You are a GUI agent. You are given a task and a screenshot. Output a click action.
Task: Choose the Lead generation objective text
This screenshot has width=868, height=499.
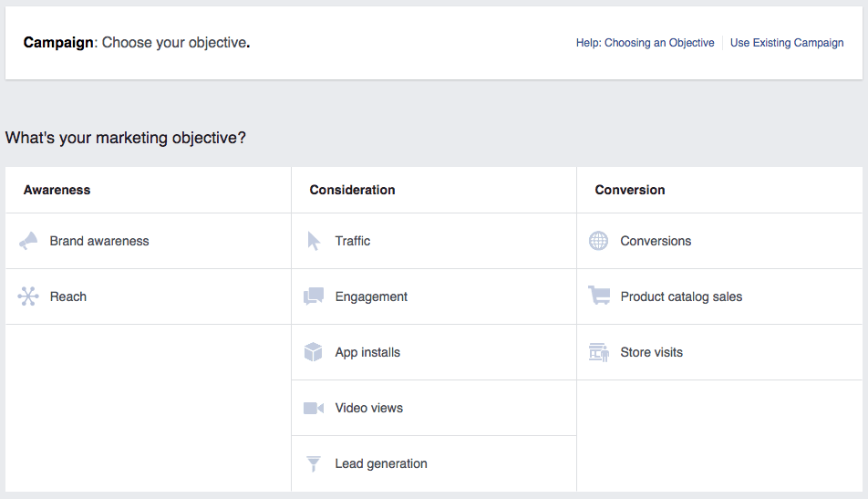tap(381, 463)
